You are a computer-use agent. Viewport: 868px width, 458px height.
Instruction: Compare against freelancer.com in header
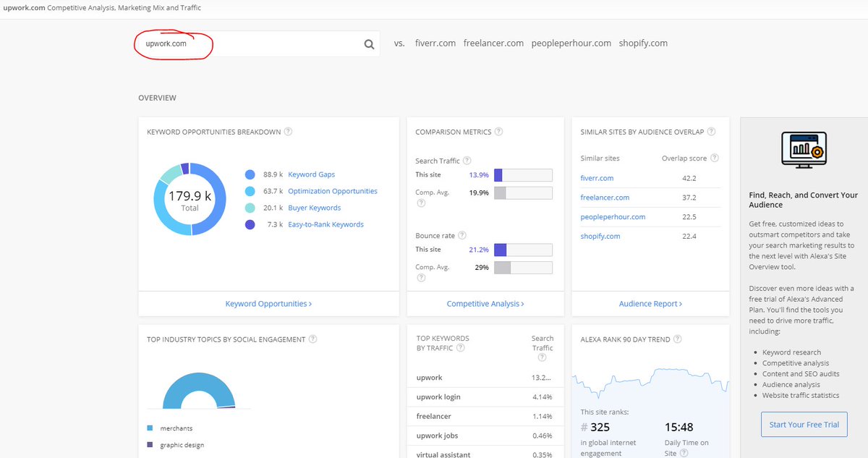493,43
